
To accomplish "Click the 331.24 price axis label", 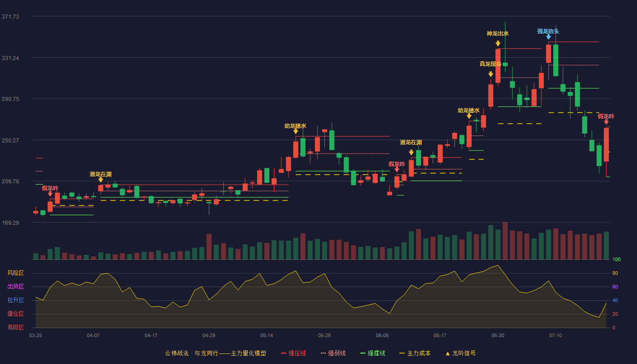I will point(10,58).
